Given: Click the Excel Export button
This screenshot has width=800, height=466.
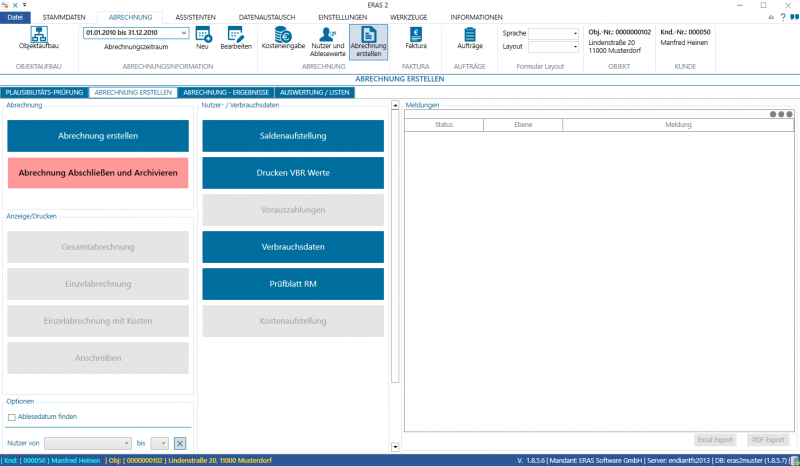Looking at the screenshot, I should coord(715,440).
